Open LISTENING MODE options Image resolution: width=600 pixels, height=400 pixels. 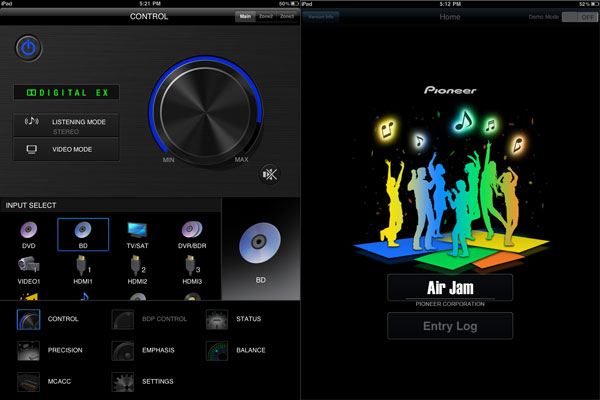point(66,125)
